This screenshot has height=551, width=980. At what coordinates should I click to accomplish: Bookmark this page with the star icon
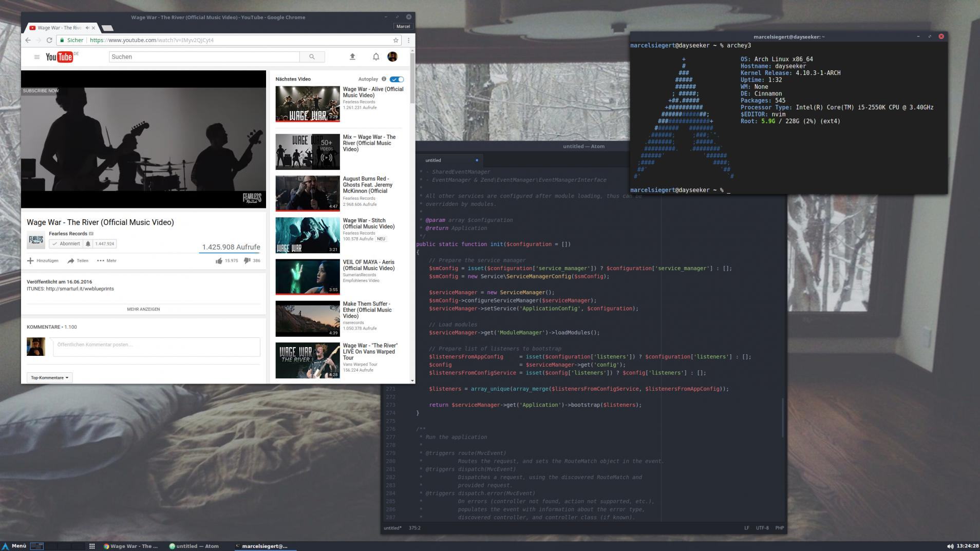(x=395, y=40)
